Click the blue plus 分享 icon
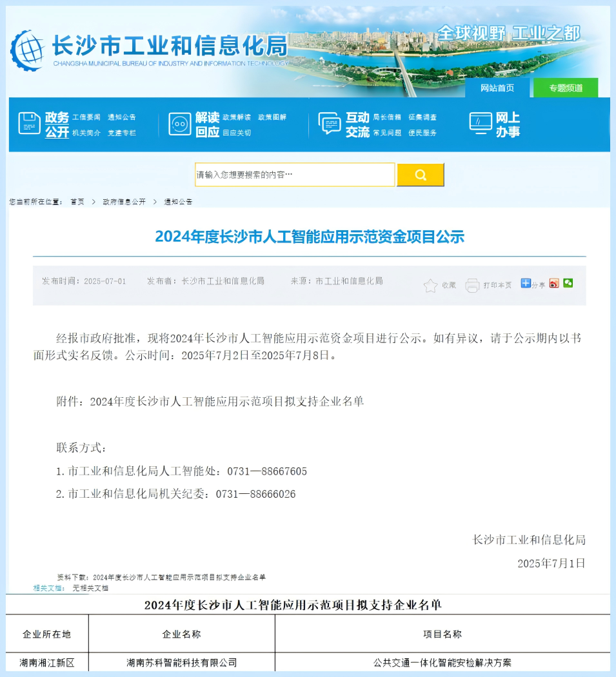 [x=526, y=283]
